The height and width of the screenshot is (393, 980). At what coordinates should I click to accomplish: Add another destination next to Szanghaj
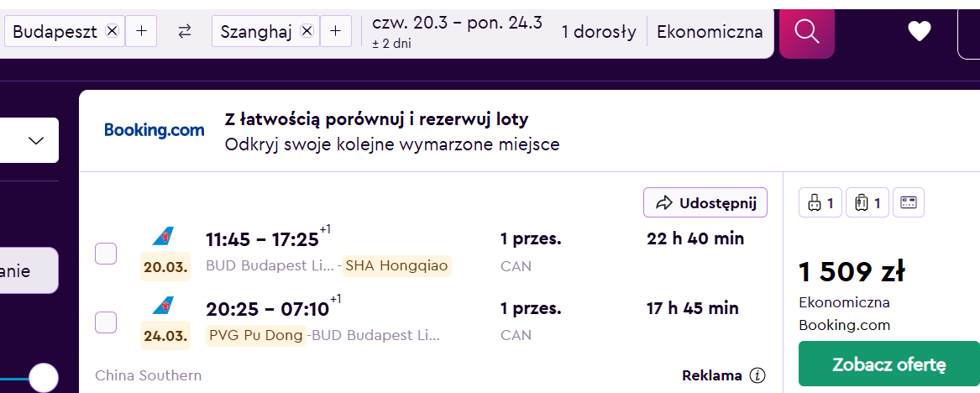pos(336,30)
